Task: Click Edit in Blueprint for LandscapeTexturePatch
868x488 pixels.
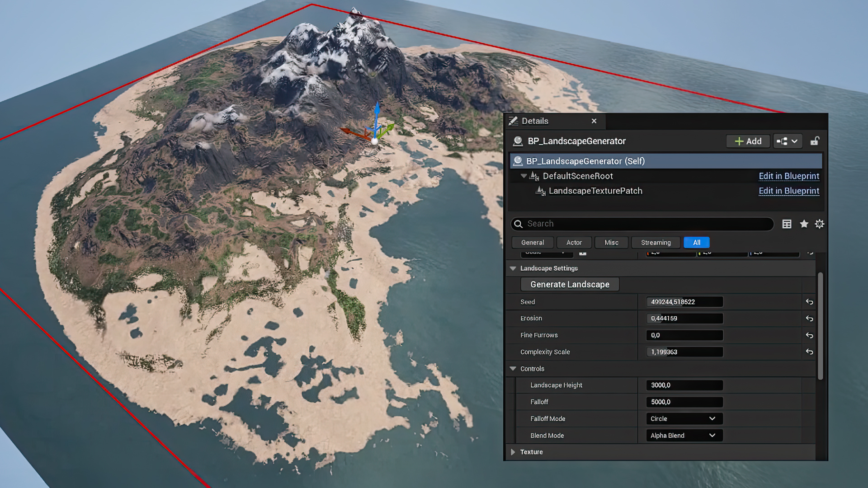Action: click(x=788, y=191)
